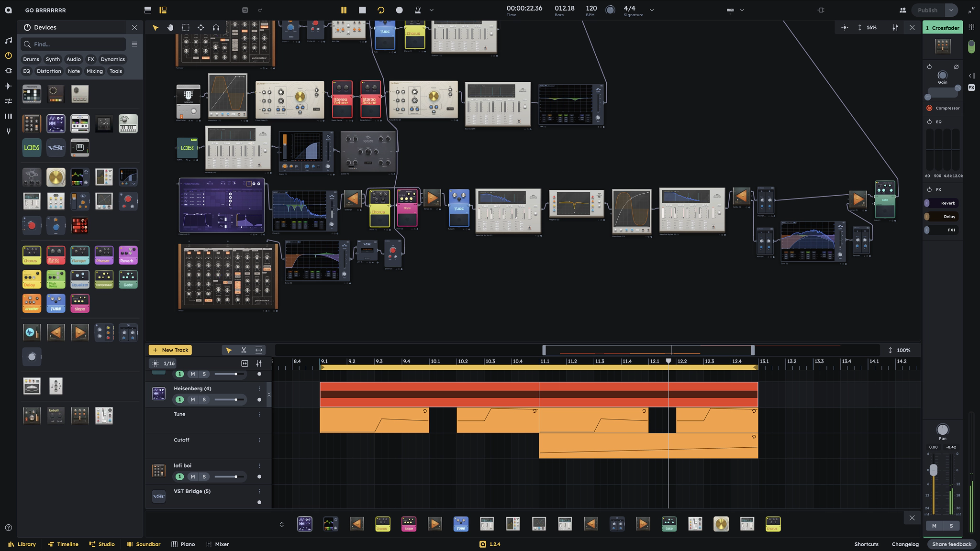Select the Phaser pedal in device list
This screenshot has height=551, width=980.
coord(104,255)
